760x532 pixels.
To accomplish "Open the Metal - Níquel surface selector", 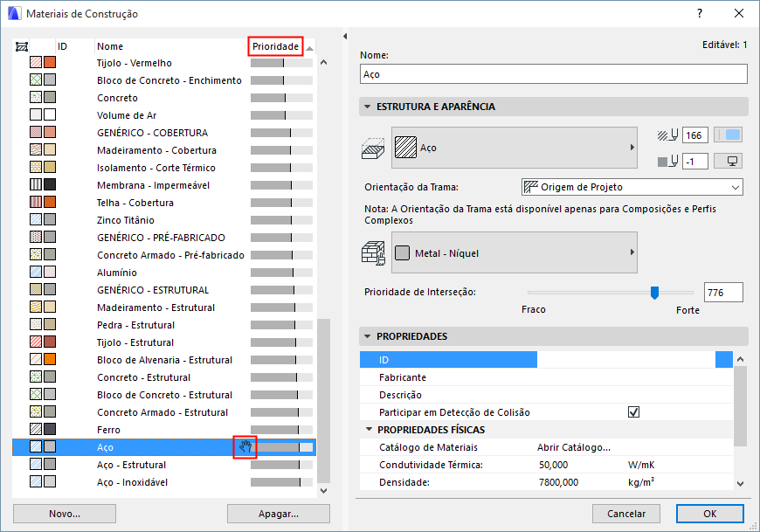I will tap(515, 252).
